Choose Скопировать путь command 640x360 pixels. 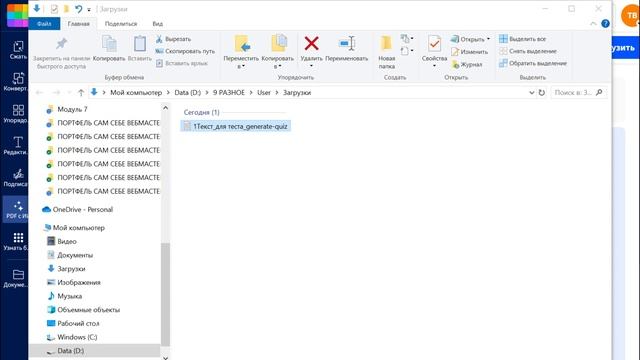pos(185,51)
